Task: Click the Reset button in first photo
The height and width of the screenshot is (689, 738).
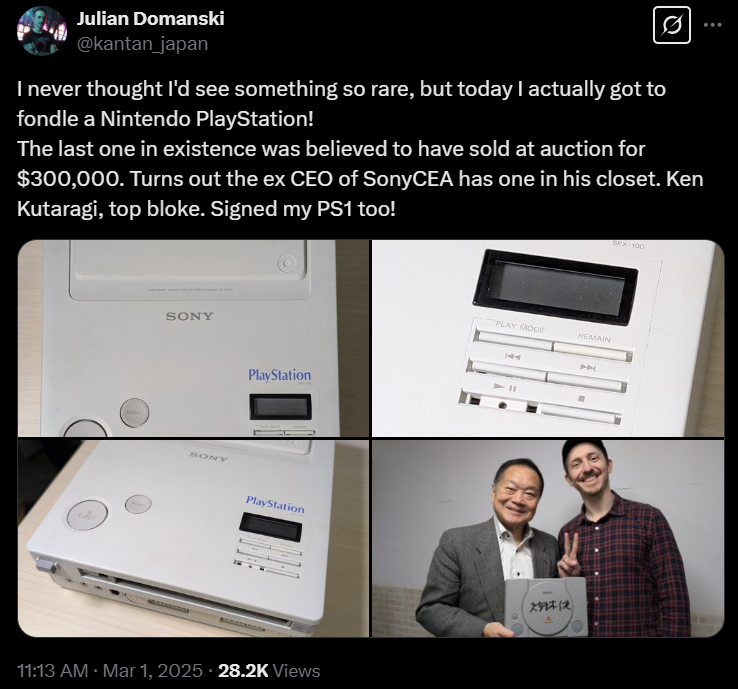Action: tap(135, 413)
